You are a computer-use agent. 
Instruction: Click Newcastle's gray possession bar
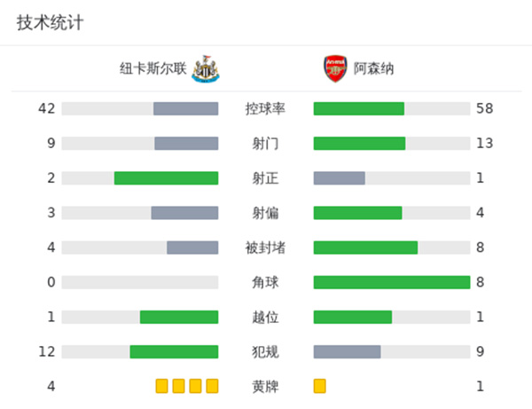(x=185, y=108)
